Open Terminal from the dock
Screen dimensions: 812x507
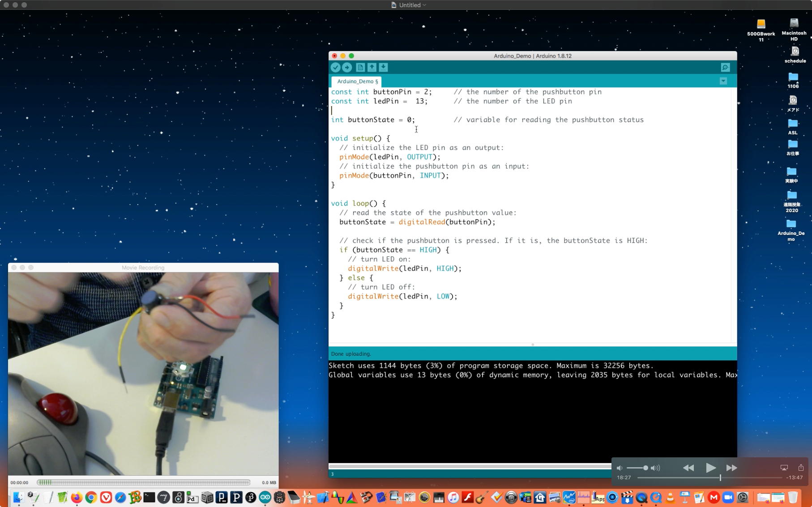[x=149, y=497]
